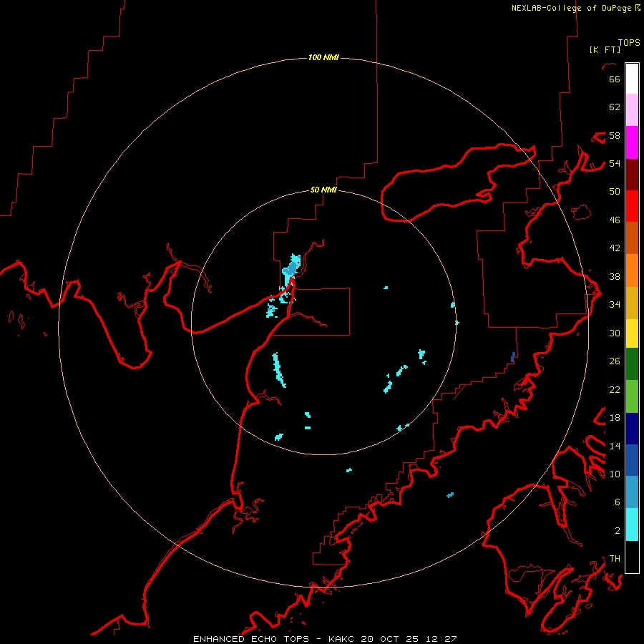Viewport: 644px width, 644px height.
Task: Select the dark red legend swatch
Action: 632,175
